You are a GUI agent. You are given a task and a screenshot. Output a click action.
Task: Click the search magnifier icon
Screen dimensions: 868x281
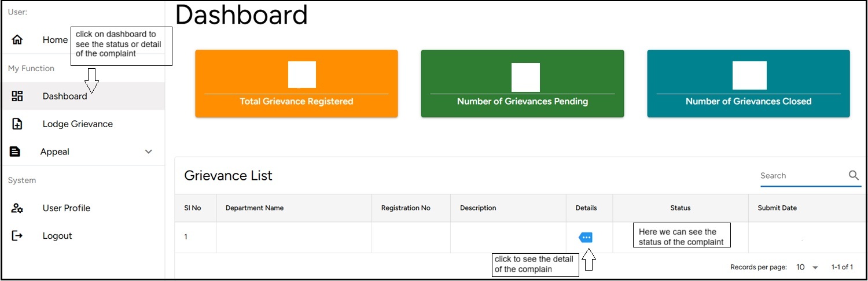click(x=854, y=176)
